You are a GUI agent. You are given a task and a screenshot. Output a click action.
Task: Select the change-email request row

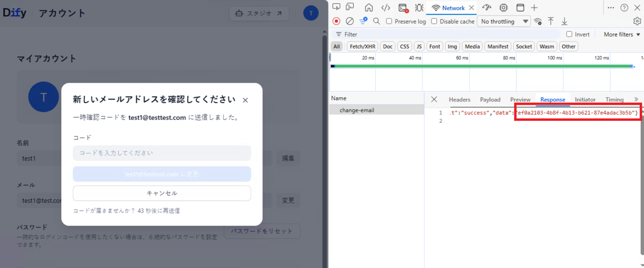point(376,110)
